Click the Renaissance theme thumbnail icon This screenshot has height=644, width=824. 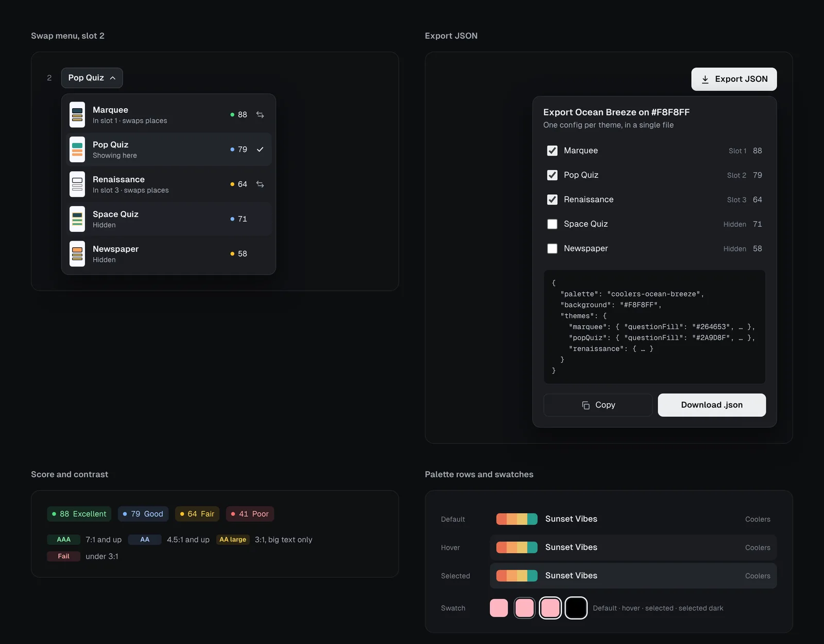[77, 184]
